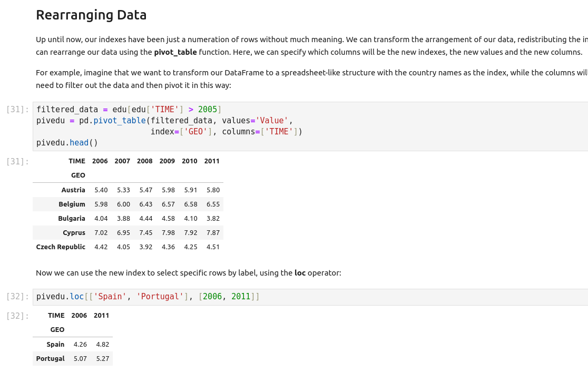The height and width of the screenshot is (372, 588).
Task: Select input prompt [32] beside pivedu.loc code
Action: (17, 297)
